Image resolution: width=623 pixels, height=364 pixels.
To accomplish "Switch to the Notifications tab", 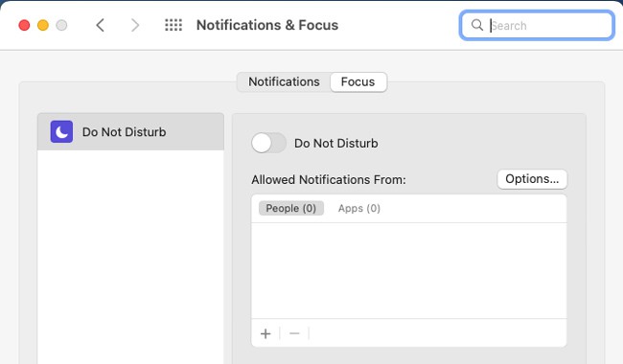I will [x=284, y=81].
